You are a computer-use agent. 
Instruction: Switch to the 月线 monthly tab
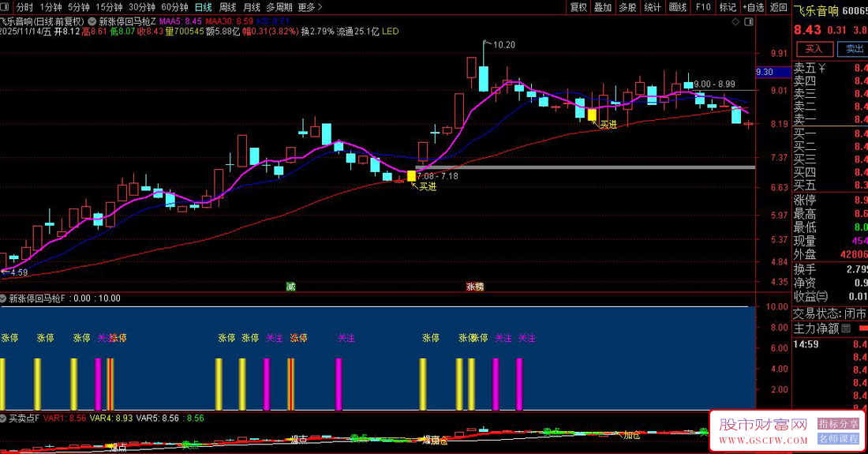(x=251, y=7)
